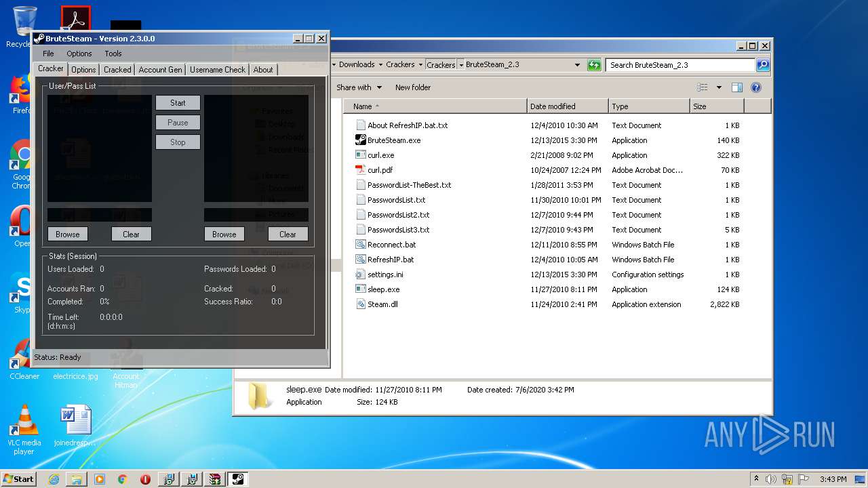Sort files by Size column
The height and width of the screenshot is (488, 868).
pos(717,106)
